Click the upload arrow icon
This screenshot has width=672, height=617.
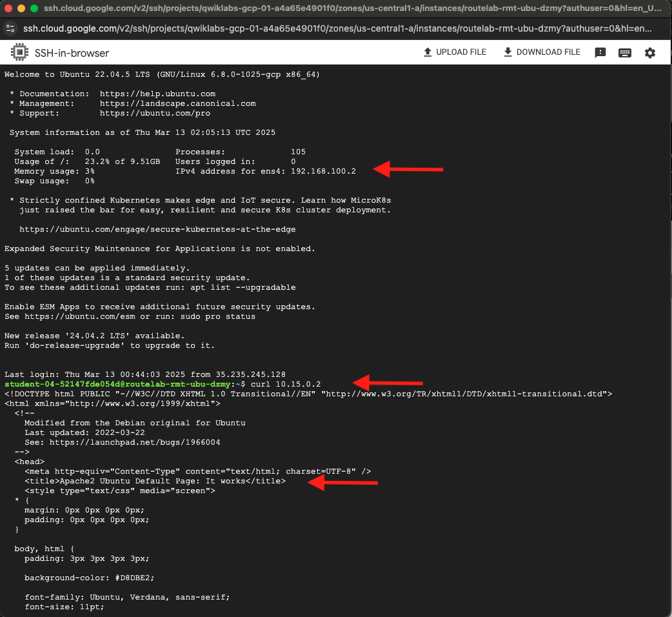click(428, 52)
